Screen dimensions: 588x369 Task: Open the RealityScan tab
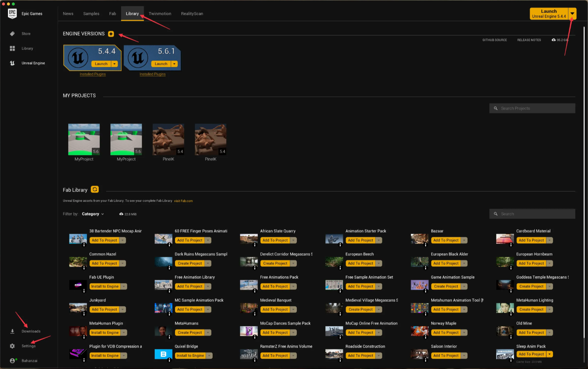click(x=192, y=14)
